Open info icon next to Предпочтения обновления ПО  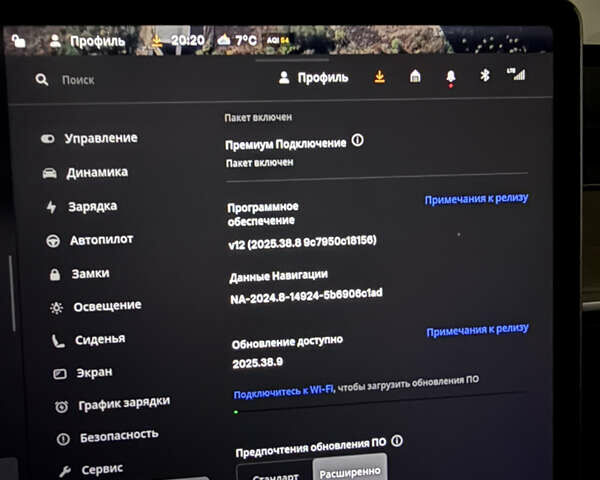(x=397, y=441)
